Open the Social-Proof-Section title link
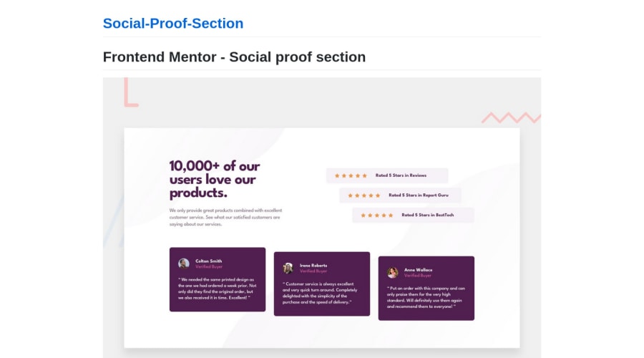This screenshot has width=644, height=358. pyautogui.click(x=173, y=24)
